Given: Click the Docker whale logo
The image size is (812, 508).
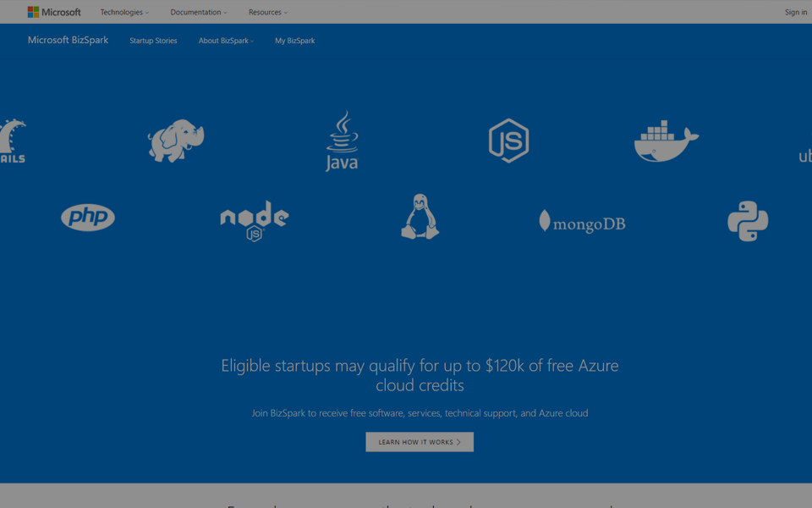Looking at the screenshot, I should (x=666, y=141).
